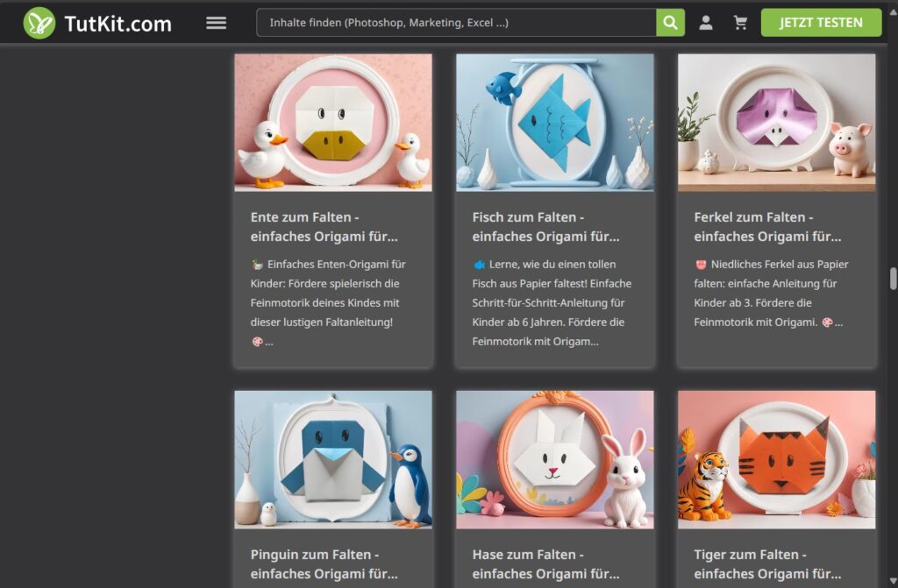898x588 pixels.
Task: Open the penguin origami thumbnail
Action: click(333, 460)
